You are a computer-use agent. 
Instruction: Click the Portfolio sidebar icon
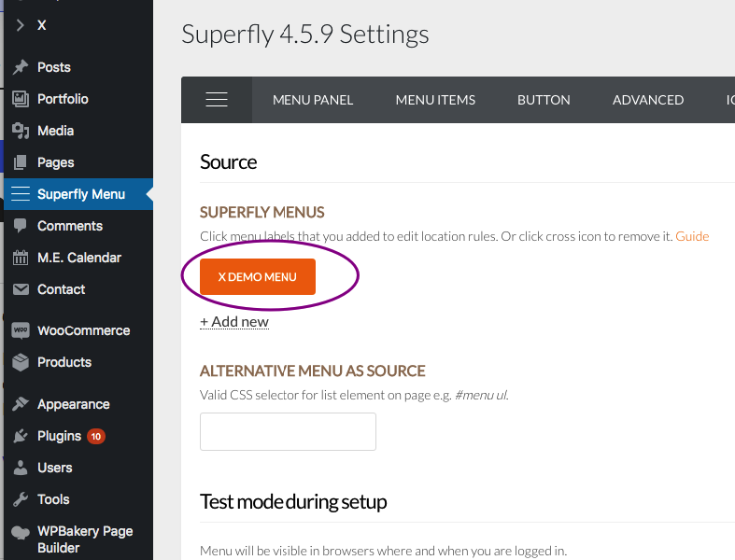[21, 99]
